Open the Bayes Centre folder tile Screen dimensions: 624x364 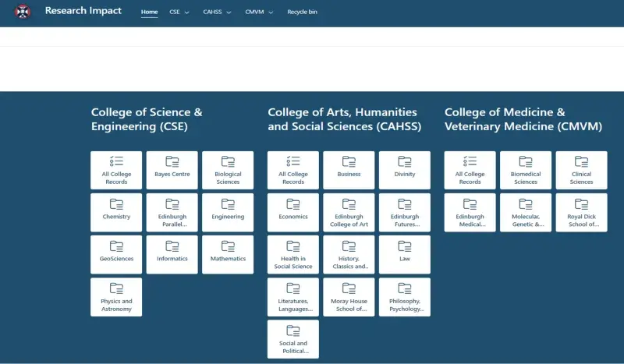click(x=172, y=170)
